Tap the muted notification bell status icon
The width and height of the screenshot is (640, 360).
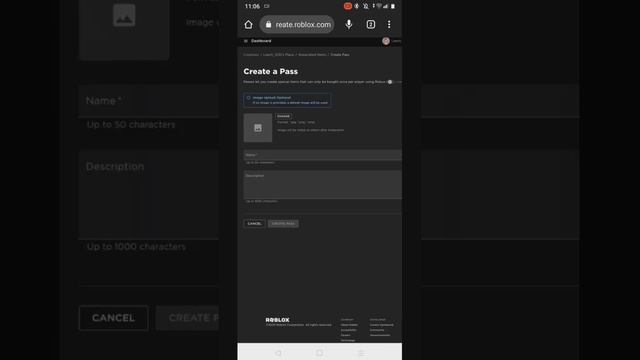click(365, 6)
